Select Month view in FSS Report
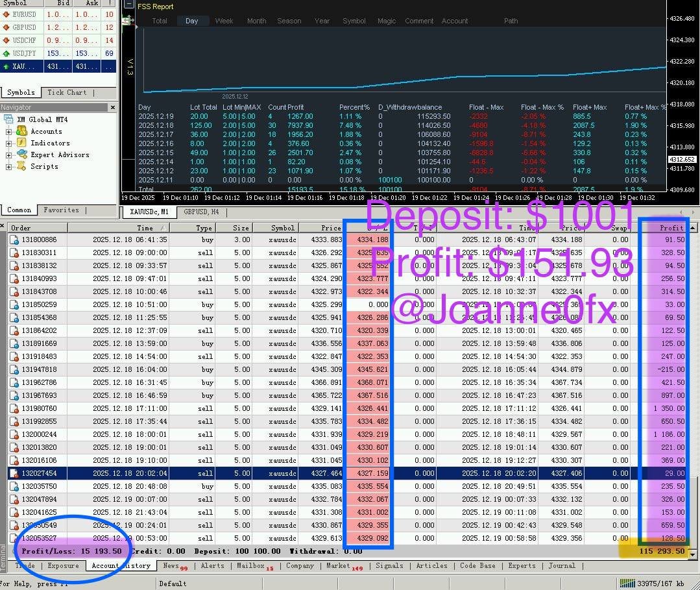 tap(256, 21)
